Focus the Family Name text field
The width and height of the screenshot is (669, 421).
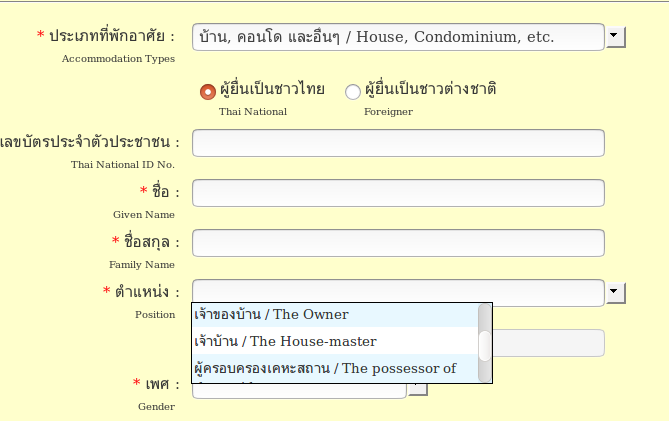click(398, 243)
